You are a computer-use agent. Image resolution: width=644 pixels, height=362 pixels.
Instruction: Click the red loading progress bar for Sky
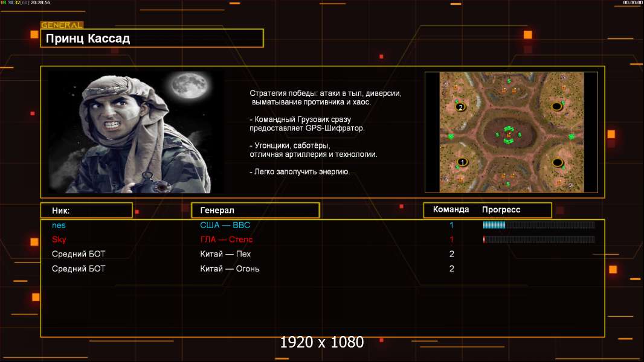(x=539, y=240)
